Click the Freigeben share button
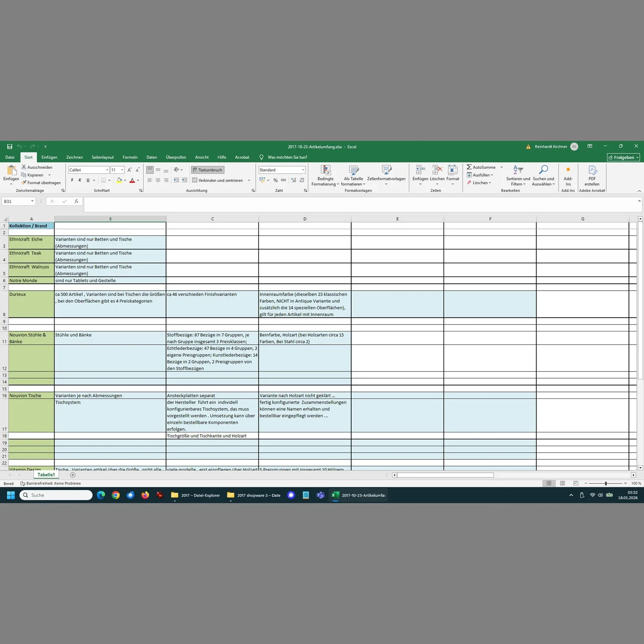Image resolution: width=644 pixels, height=644 pixels. pyautogui.click(x=623, y=158)
